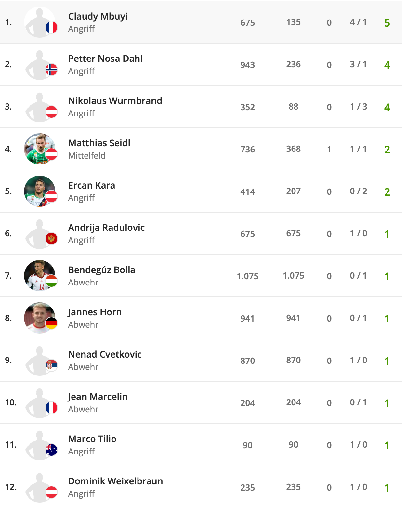Open Jean Marcelin's player link
This screenshot has height=513, width=420.
[x=98, y=397]
